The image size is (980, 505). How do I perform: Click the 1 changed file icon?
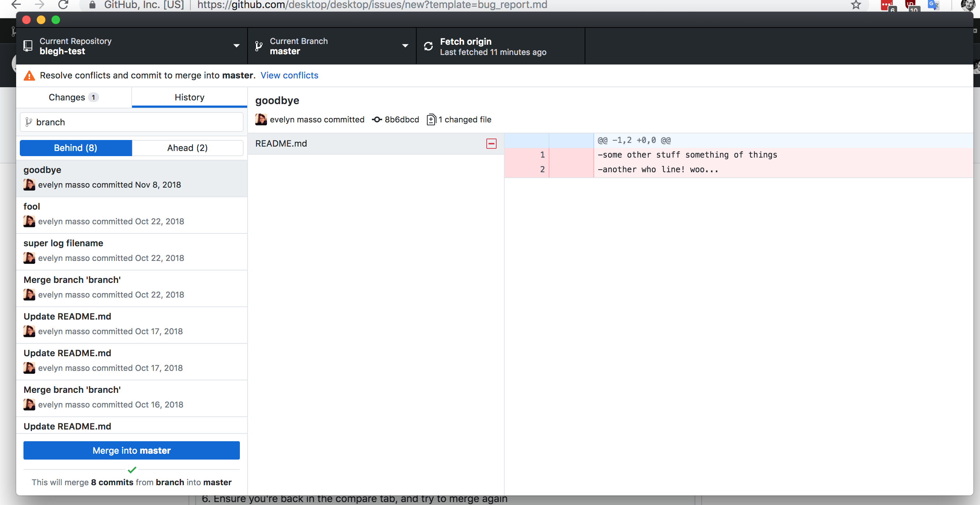(x=431, y=119)
